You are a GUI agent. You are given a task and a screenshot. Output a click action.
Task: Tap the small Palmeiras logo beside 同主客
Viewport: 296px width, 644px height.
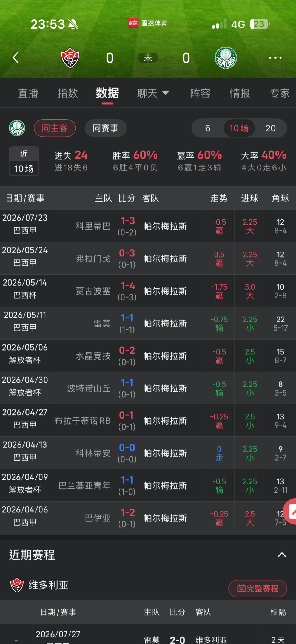click(x=17, y=128)
